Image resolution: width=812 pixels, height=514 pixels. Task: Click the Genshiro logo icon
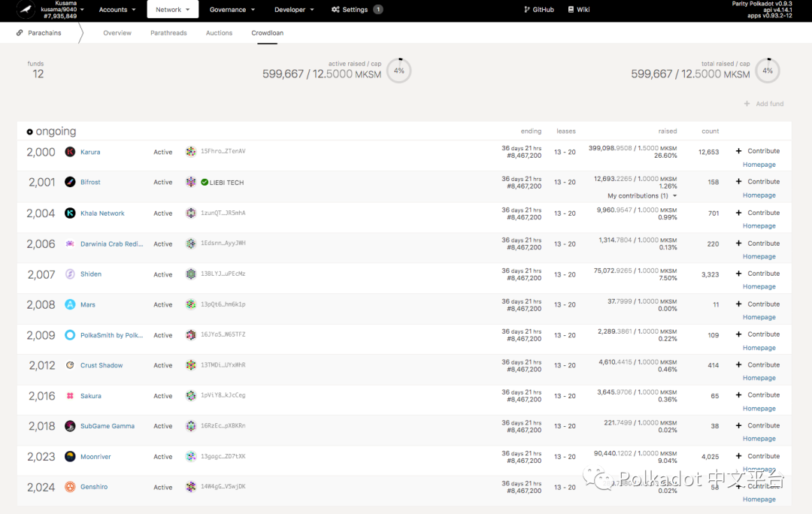pos(70,486)
